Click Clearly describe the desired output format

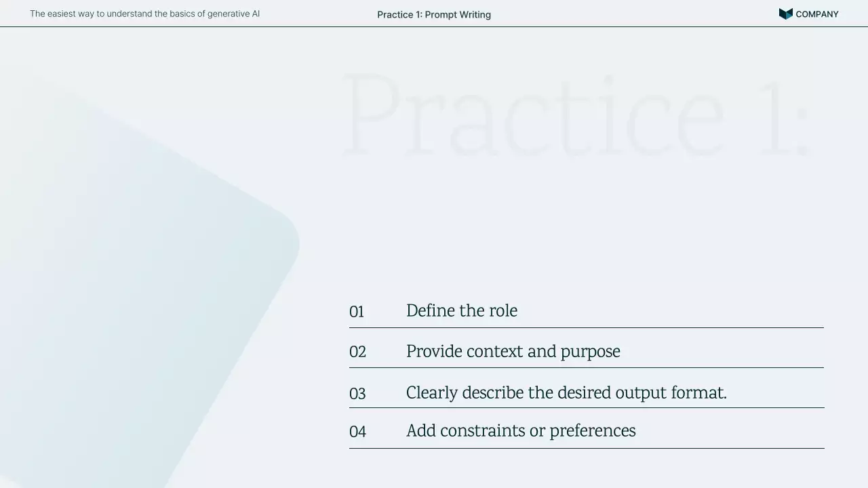coord(566,392)
